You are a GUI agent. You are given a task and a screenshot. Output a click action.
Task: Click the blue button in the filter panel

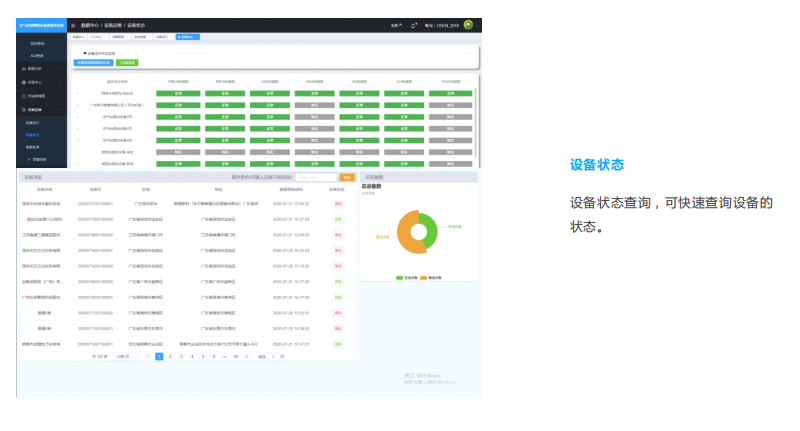tap(96, 62)
